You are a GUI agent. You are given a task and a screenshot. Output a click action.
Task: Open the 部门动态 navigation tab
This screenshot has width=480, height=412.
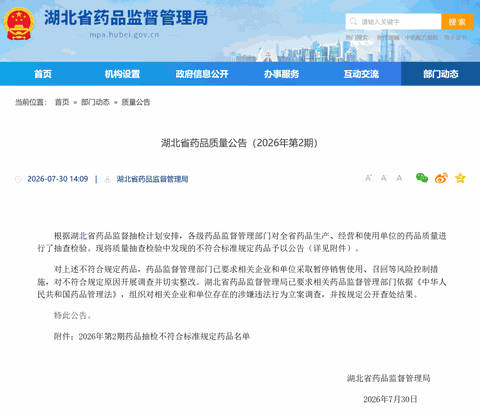pyautogui.click(x=441, y=74)
